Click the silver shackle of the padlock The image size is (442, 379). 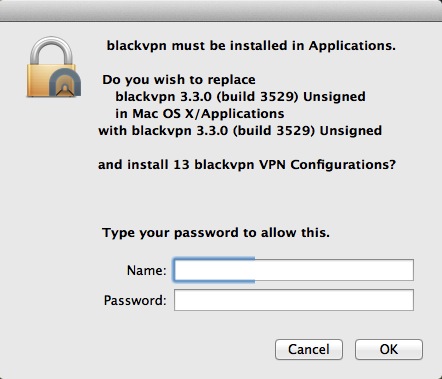pos(52,50)
